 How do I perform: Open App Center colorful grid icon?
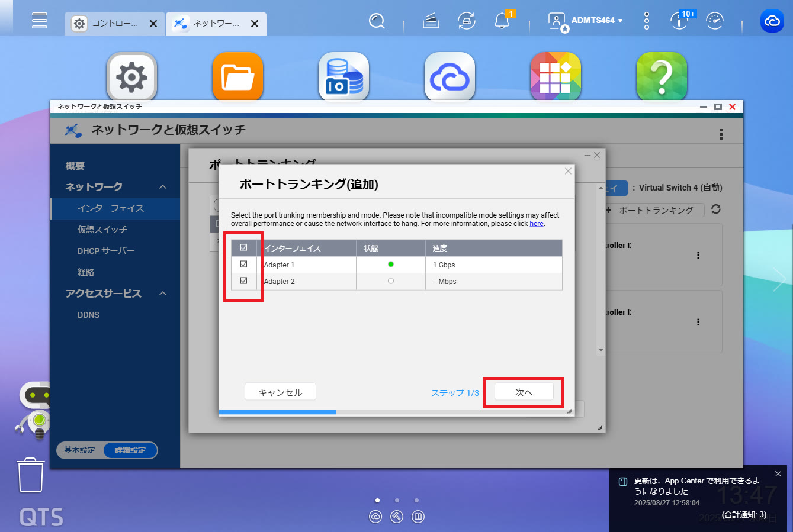click(555, 77)
